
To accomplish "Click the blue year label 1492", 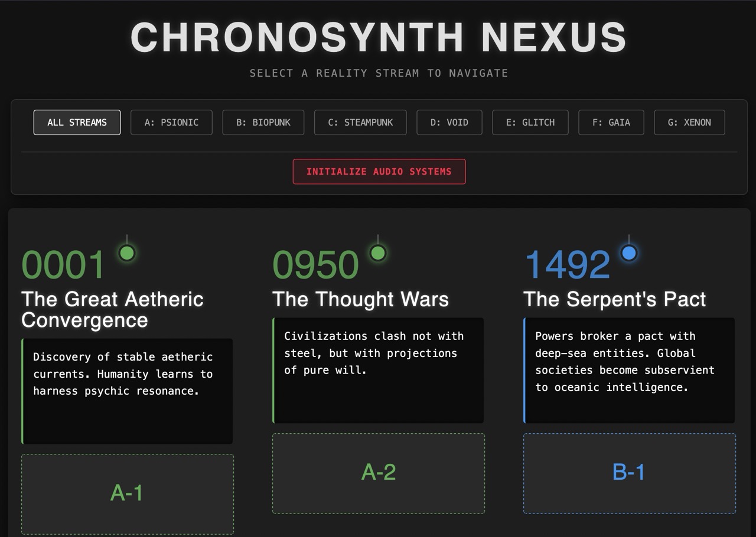I will (x=566, y=265).
